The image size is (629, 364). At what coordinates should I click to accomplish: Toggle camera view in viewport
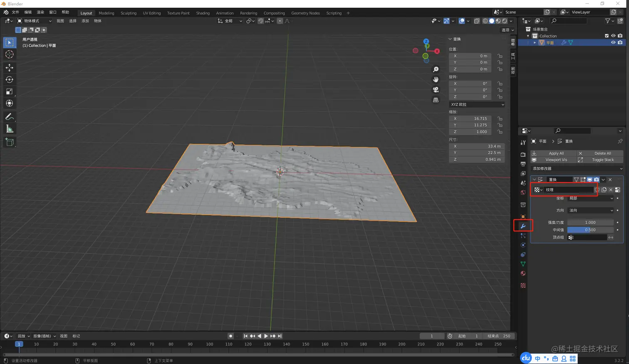[x=436, y=90]
